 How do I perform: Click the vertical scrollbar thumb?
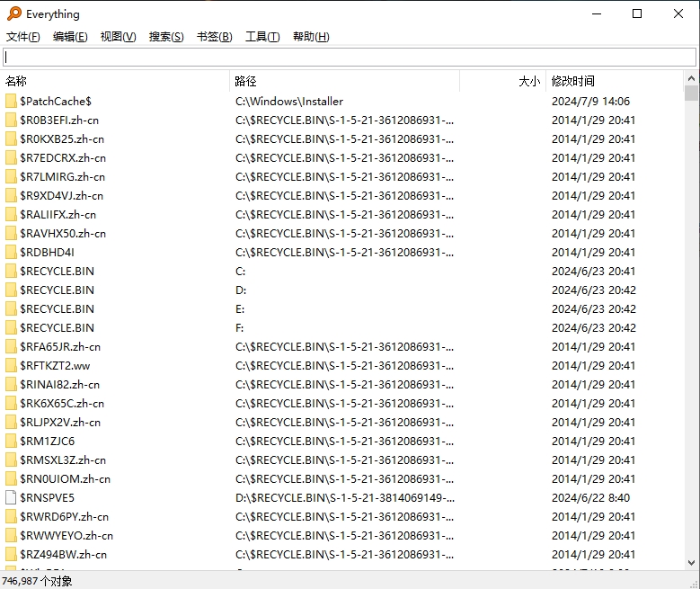point(691,93)
